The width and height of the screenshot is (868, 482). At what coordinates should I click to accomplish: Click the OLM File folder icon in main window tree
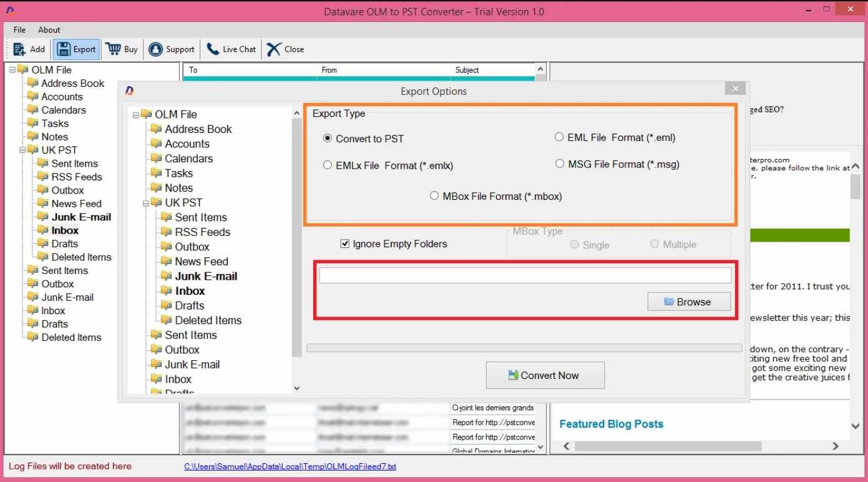point(23,70)
